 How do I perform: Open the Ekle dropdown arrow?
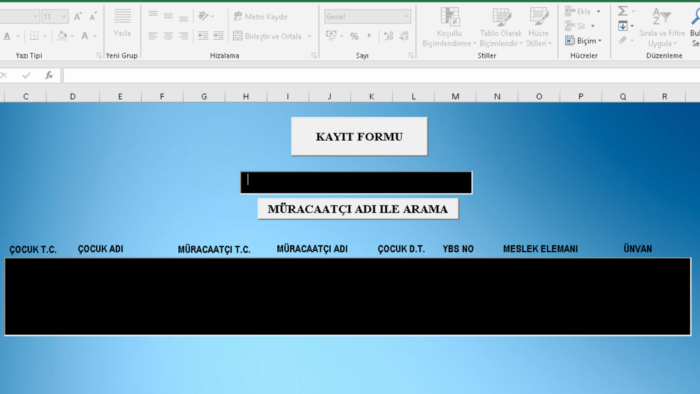click(599, 12)
